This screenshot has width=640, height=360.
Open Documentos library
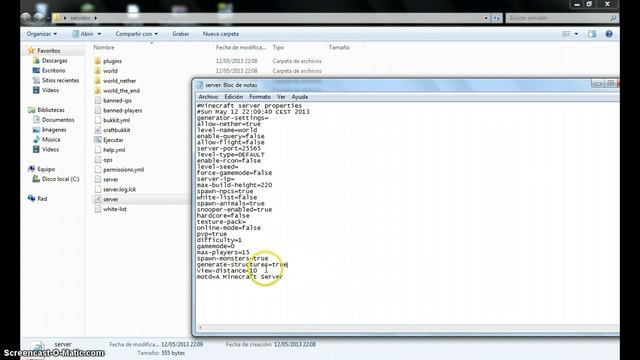(58, 120)
